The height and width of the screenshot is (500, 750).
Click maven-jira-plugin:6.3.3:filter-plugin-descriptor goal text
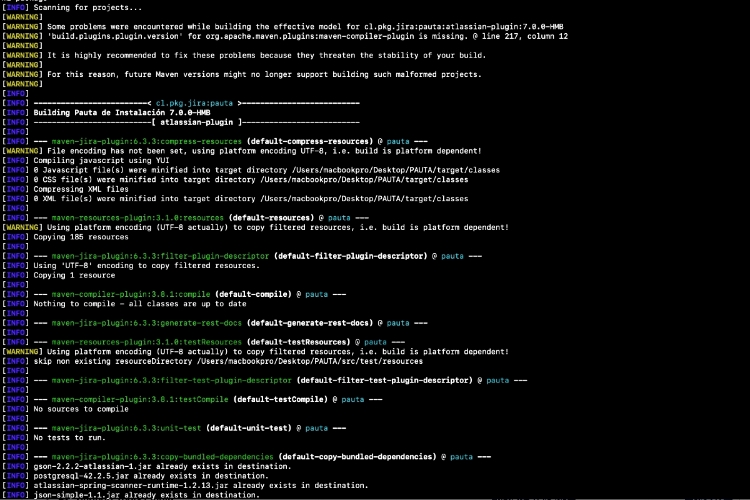click(160, 256)
